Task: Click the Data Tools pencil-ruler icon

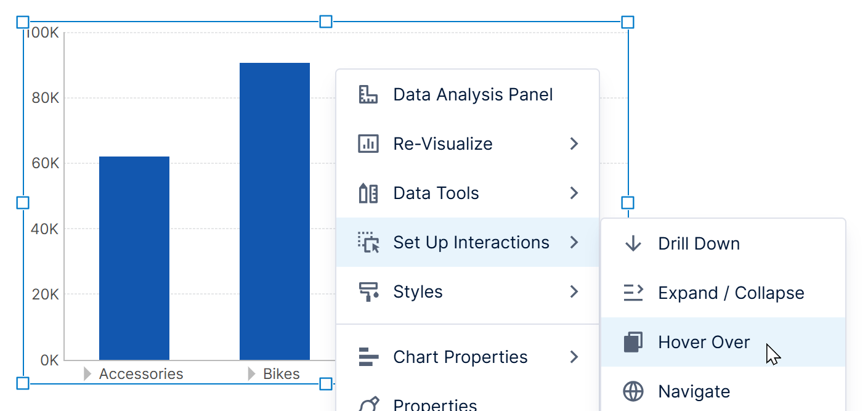Action: coord(368,193)
